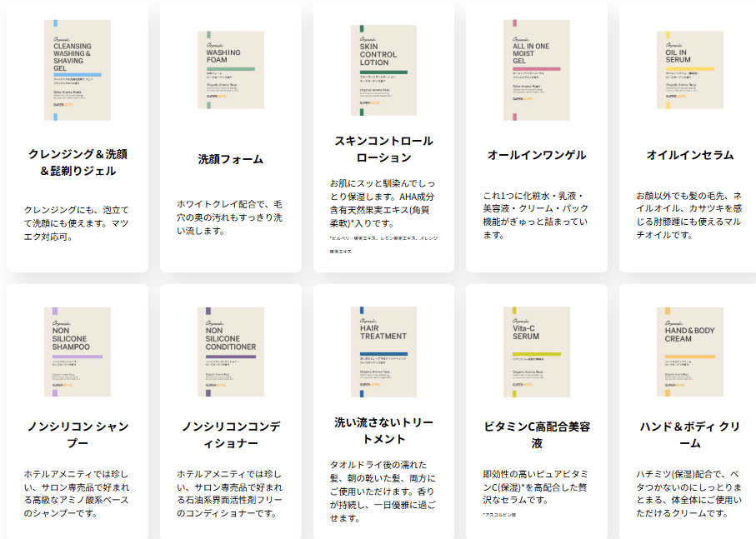Click the Hand & Body Cream product image
Screen dimensions: 756x539
[x=689, y=351]
